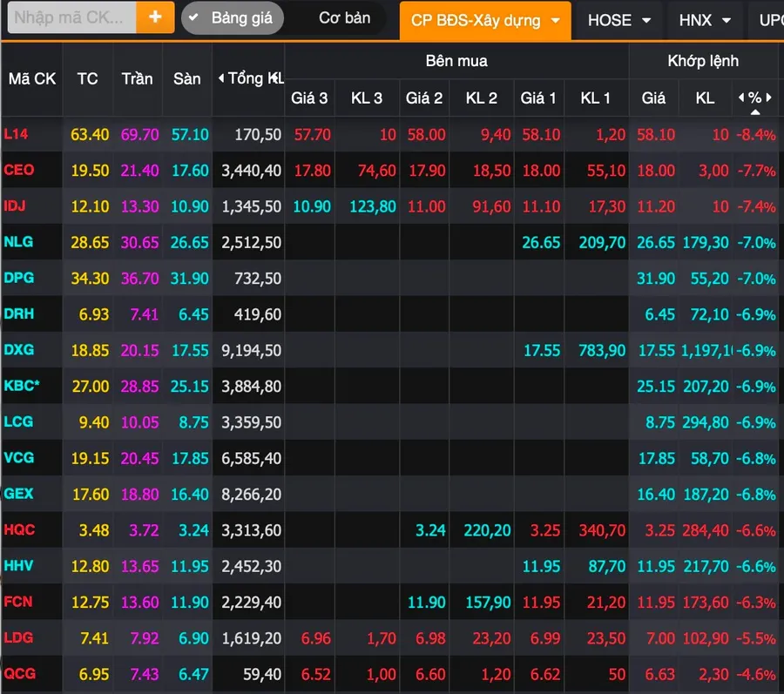
Task: Click the 'Khớp lệnh' group header
Action: click(x=703, y=60)
